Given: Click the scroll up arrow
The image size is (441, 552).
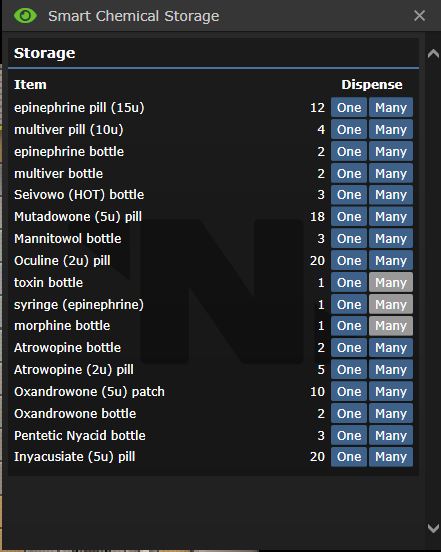Looking at the screenshot, I should pos(433,54).
